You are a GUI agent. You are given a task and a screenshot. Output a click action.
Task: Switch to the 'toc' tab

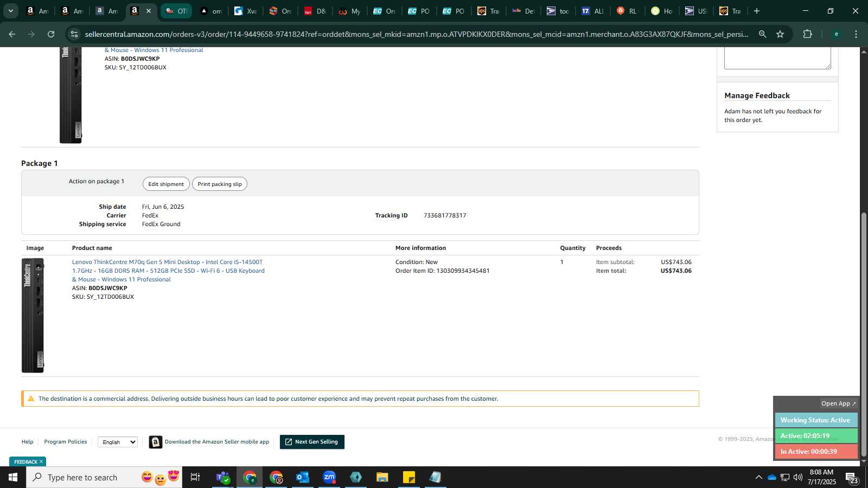coord(558,11)
